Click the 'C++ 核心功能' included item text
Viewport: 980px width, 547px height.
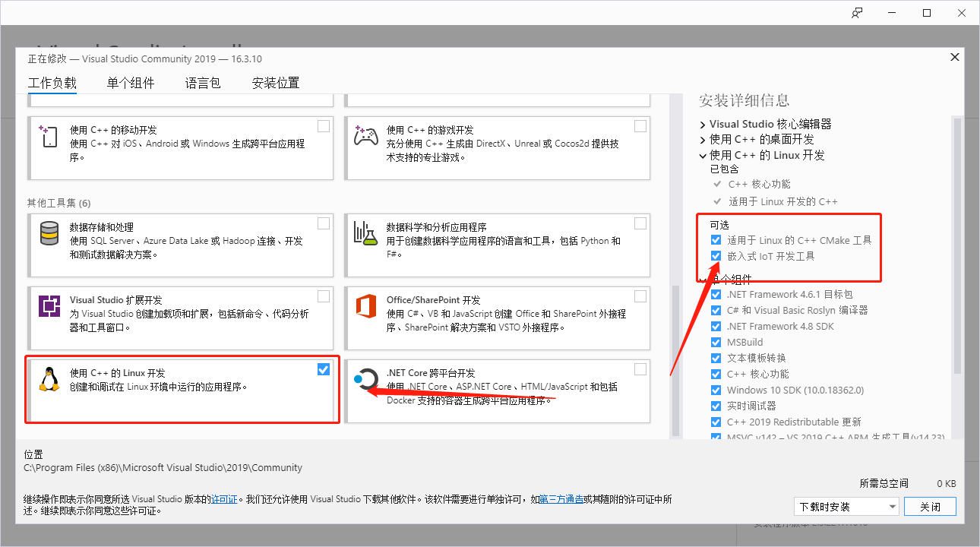tap(760, 184)
